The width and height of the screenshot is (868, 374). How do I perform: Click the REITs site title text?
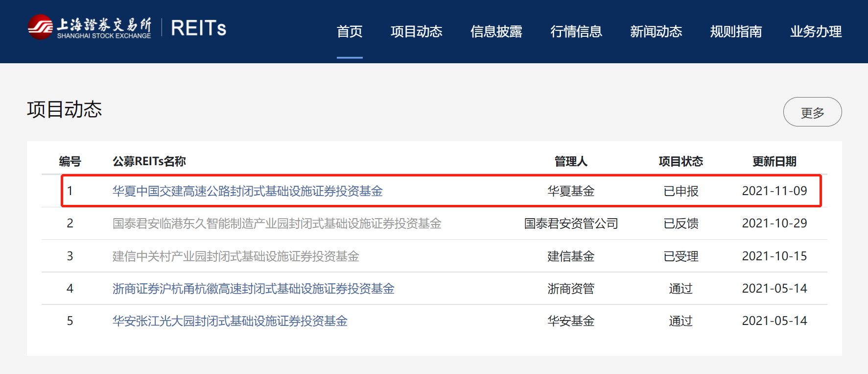click(199, 28)
